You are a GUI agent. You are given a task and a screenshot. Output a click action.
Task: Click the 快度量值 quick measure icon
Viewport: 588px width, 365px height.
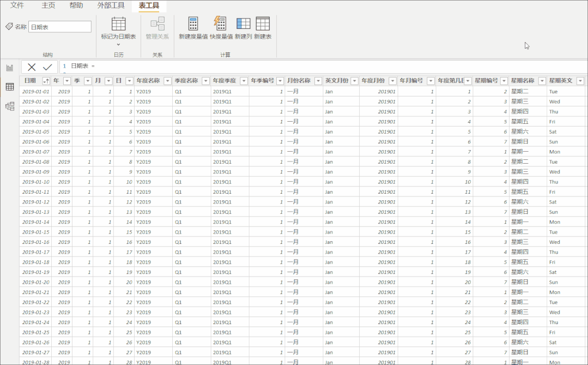click(220, 24)
